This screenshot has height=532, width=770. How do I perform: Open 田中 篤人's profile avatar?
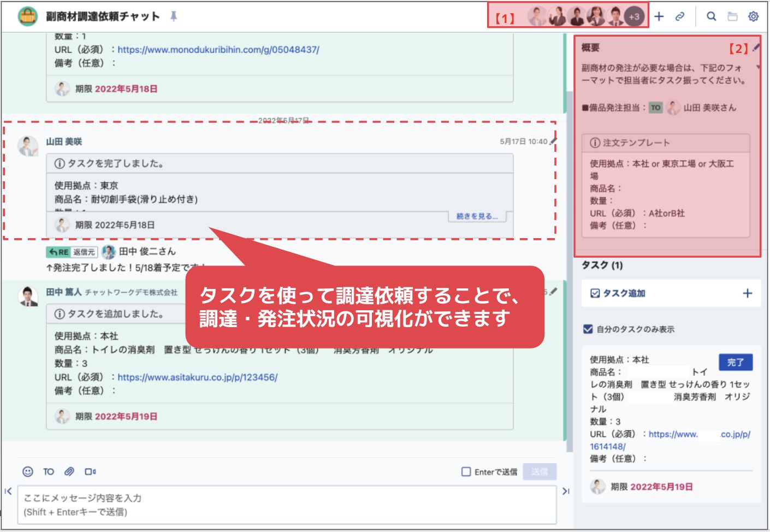click(x=28, y=296)
